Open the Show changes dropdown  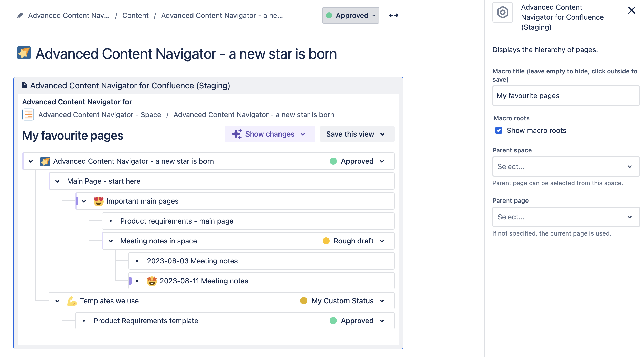click(x=270, y=134)
